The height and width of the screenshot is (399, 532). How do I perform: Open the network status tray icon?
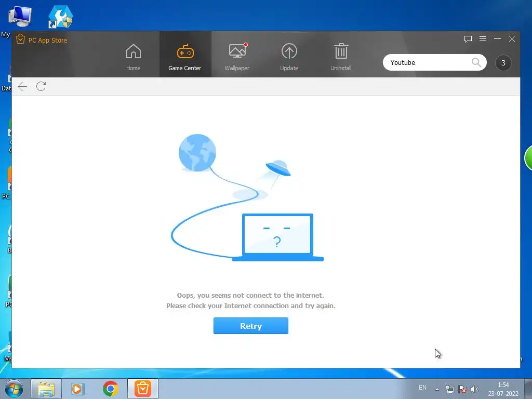450,389
